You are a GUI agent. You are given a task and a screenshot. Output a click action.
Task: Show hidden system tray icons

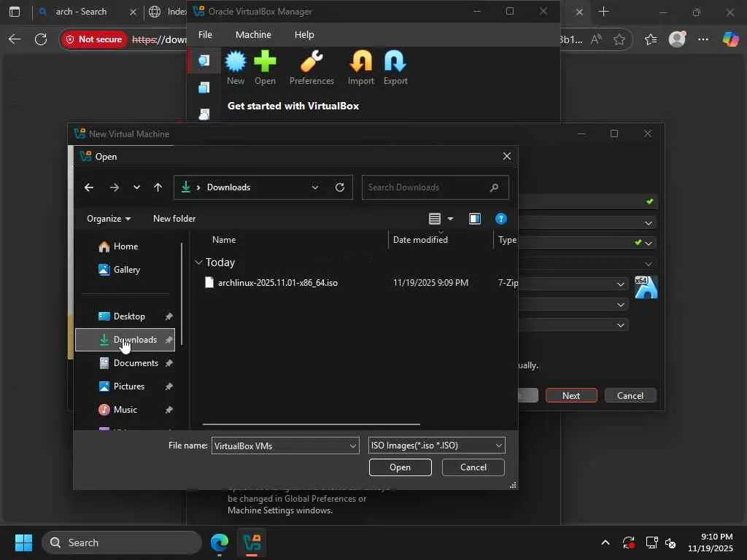[605, 542]
